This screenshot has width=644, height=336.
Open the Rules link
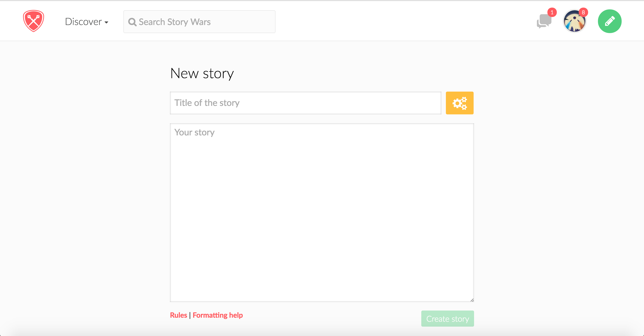point(178,315)
